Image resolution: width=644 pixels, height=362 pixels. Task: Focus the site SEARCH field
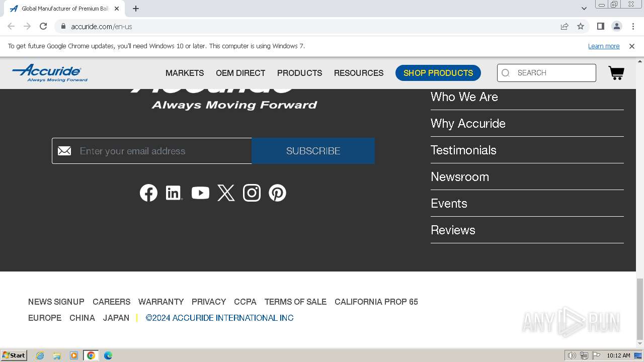(x=546, y=73)
